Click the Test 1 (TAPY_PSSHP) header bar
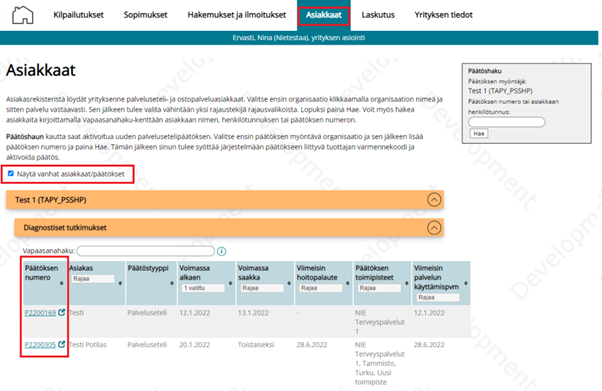602x391 pixels. click(225, 200)
